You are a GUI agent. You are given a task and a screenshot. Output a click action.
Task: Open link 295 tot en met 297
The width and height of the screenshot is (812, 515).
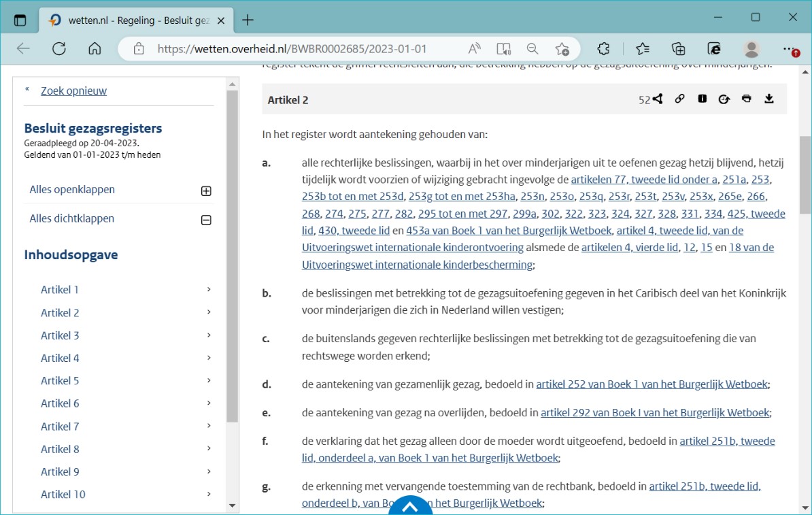click(x=462, y=214)
